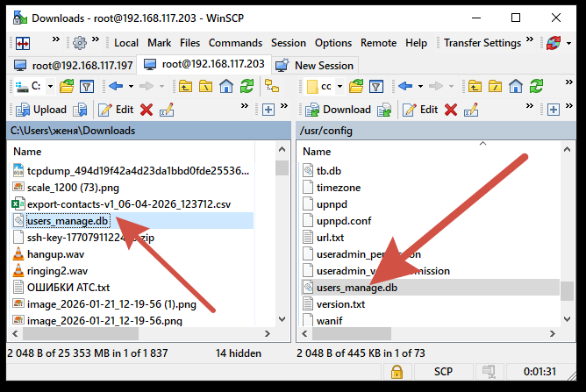
Task: Open directory icon in local panel toolbar
Action: click(67, 87)
